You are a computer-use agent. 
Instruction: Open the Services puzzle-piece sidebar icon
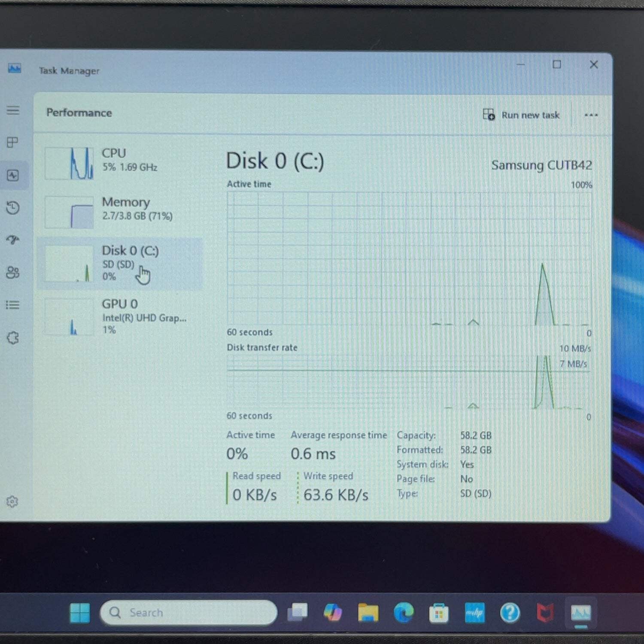[x=13, y=338]
